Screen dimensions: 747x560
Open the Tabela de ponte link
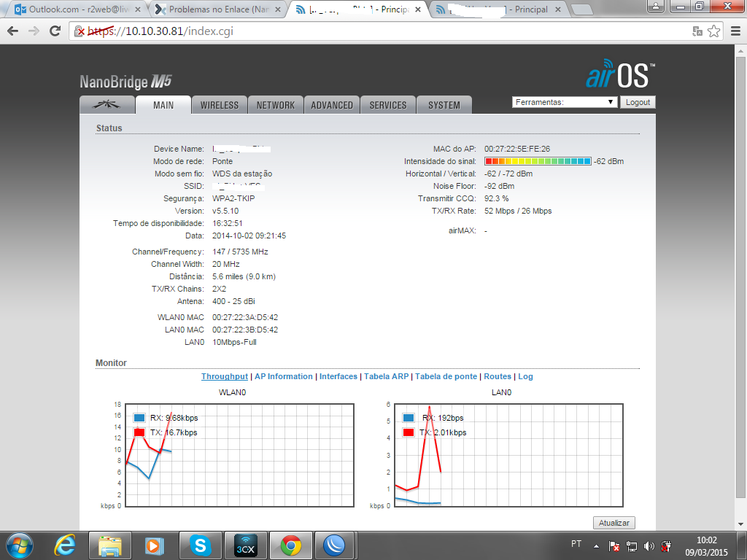[x=446, y=376]
